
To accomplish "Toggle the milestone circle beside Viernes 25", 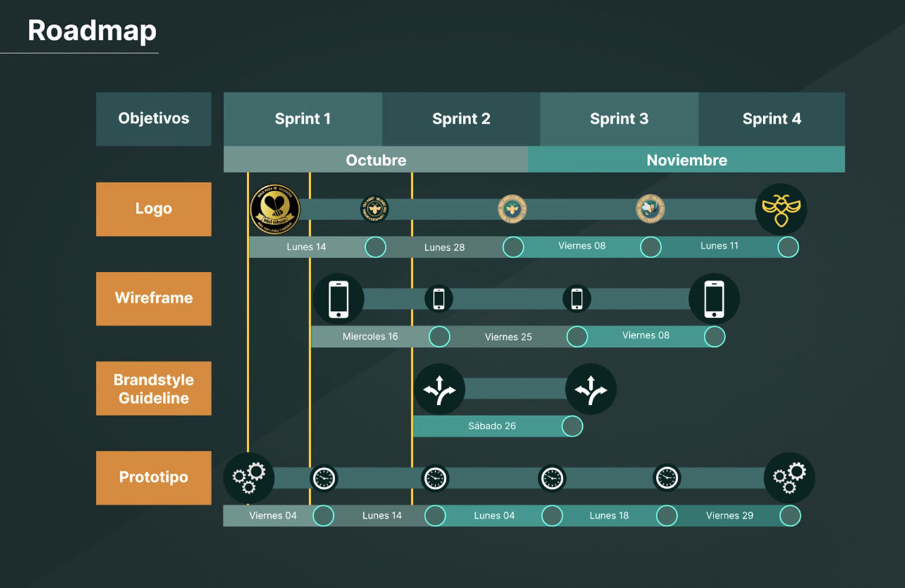I will [x=578, y=336].
